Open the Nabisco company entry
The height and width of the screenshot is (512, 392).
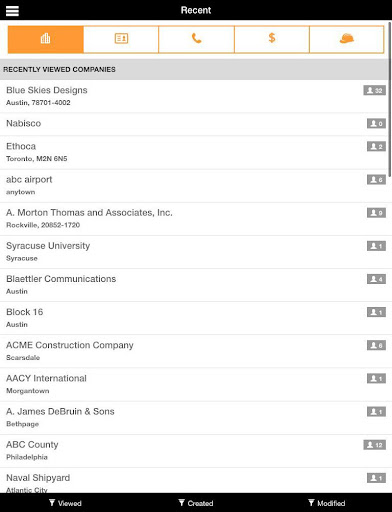coord(194,124)
